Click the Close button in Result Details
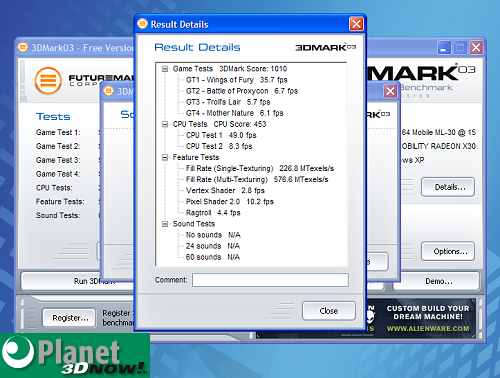The height and width of the screenshot is (378, 500). pyautogui.click(x=329, y=311)
